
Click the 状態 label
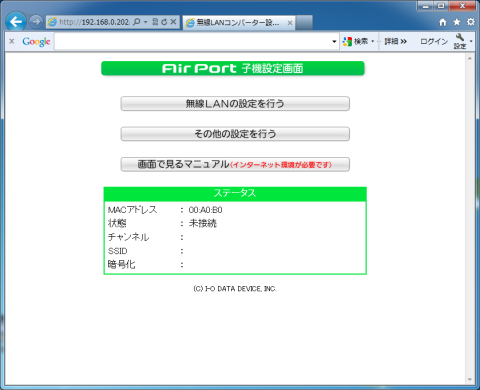(x=117, y=223)
